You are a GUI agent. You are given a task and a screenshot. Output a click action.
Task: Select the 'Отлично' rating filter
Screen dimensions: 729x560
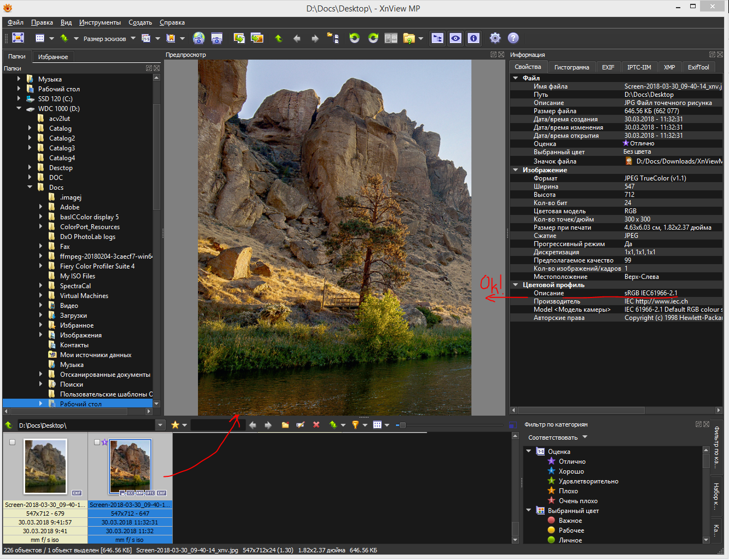coord(571,462)
